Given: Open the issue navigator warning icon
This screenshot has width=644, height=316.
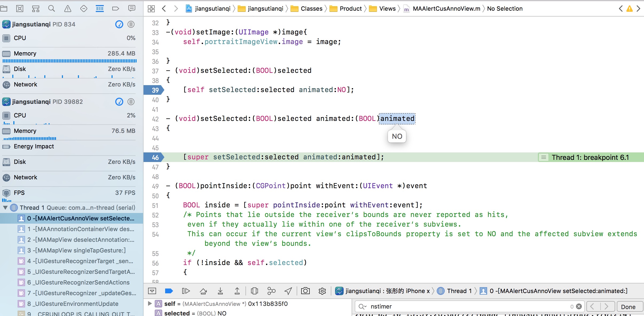Looking at the screenshot, I should click(x=68, y=9).
